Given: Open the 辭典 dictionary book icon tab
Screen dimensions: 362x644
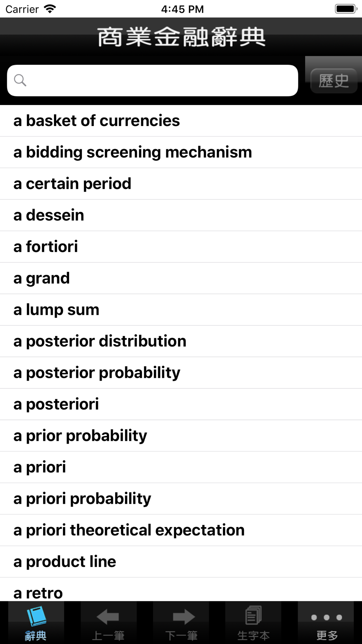Looking at the screenshot, I should click(x=36, y=623).
